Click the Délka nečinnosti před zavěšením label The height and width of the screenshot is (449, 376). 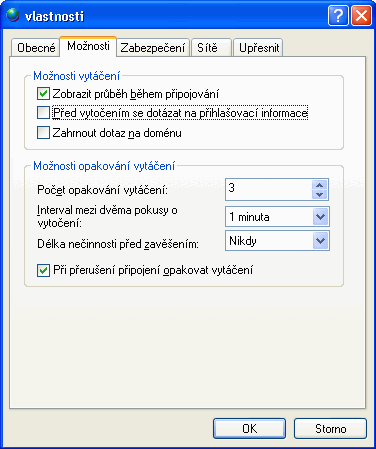click(x=118, y=244)
